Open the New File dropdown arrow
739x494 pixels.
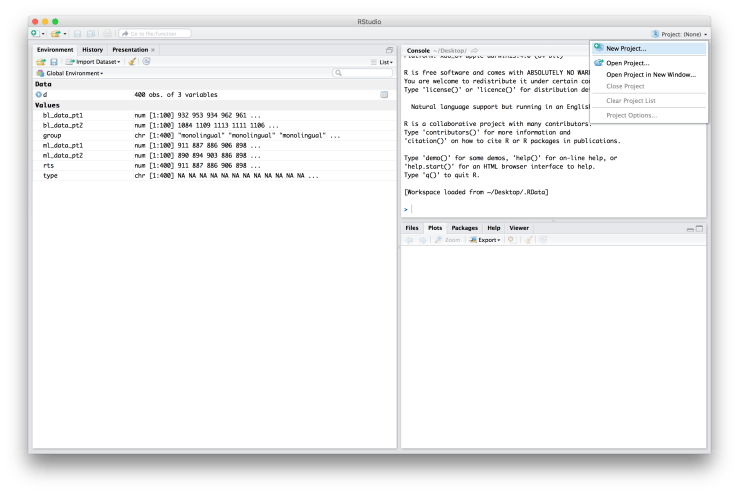click(x=43, y=34)
